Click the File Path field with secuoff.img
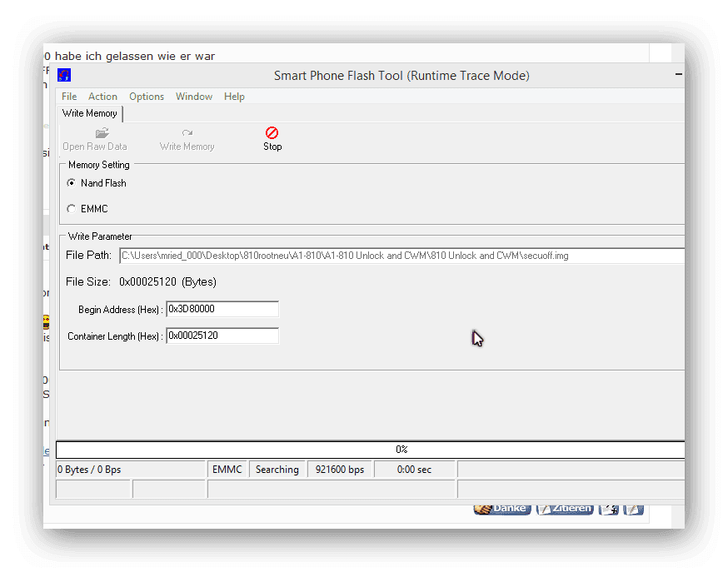Viewport: 728px width, 572px height. tap(401, 256)
